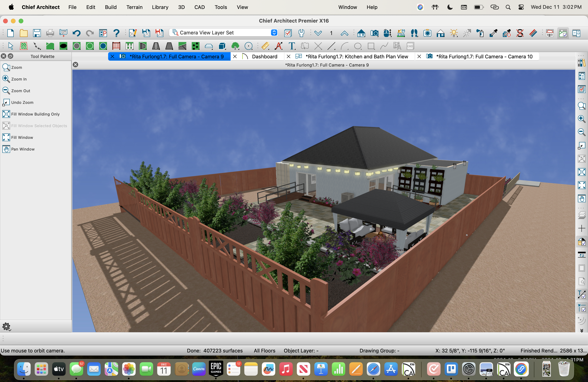
Task: Open the Preferences wrench icon
Action: point(301,33)
